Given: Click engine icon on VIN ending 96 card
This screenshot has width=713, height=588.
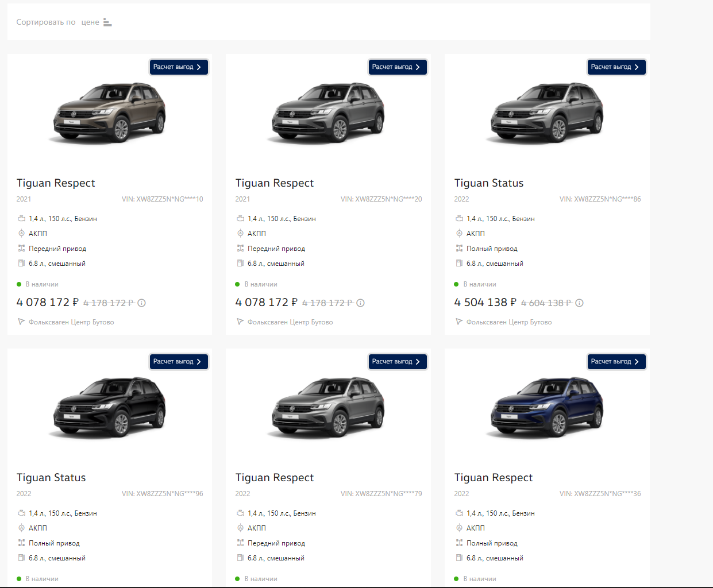Looking at the screenshot, I should point(21,513).
